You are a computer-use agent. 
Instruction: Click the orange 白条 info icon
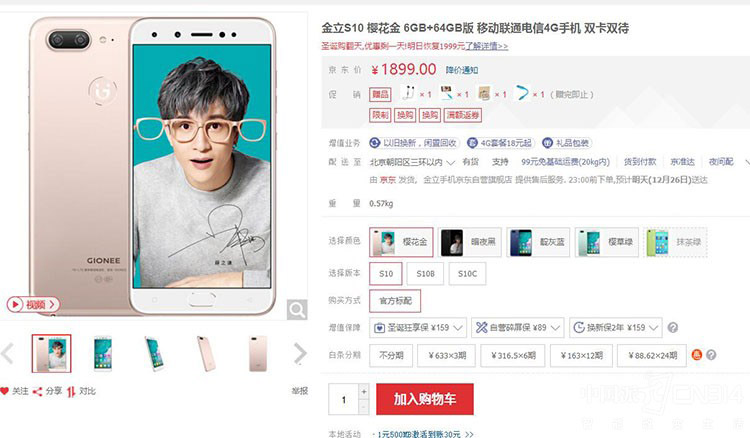[x=697, y=355]
